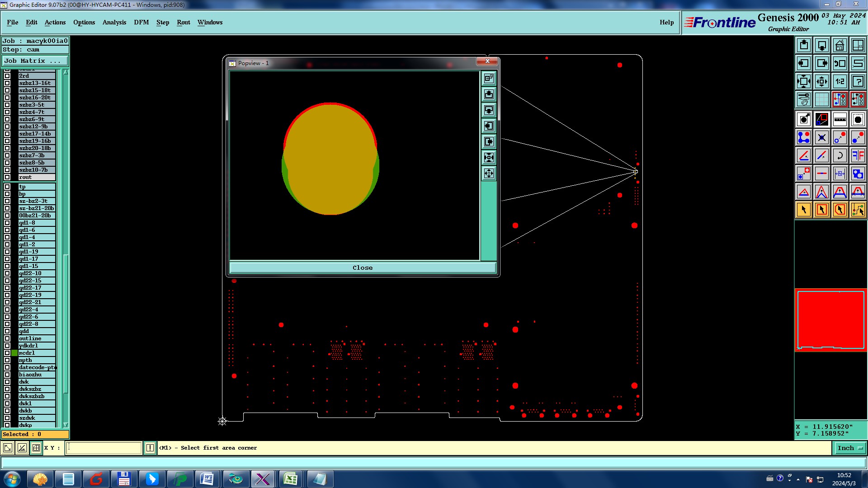Click the zoom home icon

pyautogui.click(x=840, y=45)
